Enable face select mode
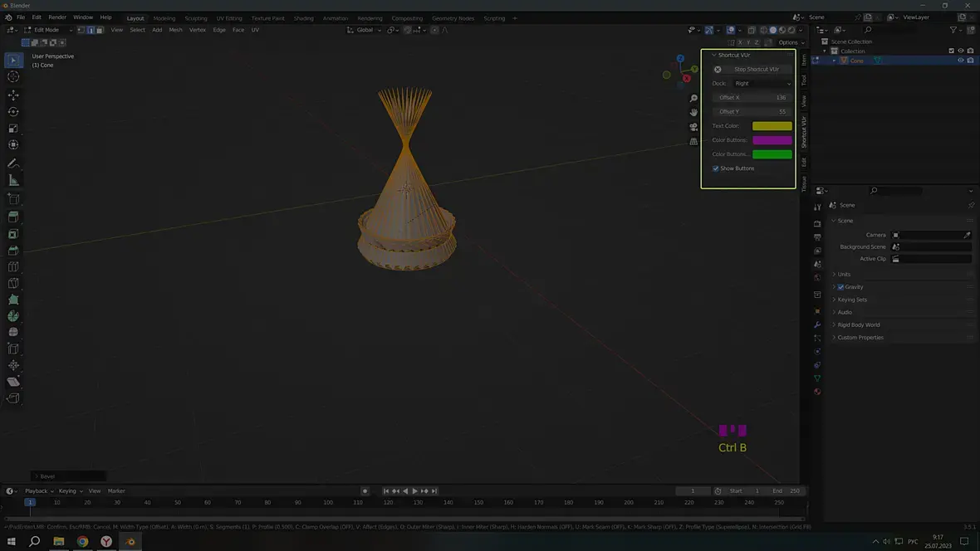This screenshot has width=980, height=551. coord(100,30)
